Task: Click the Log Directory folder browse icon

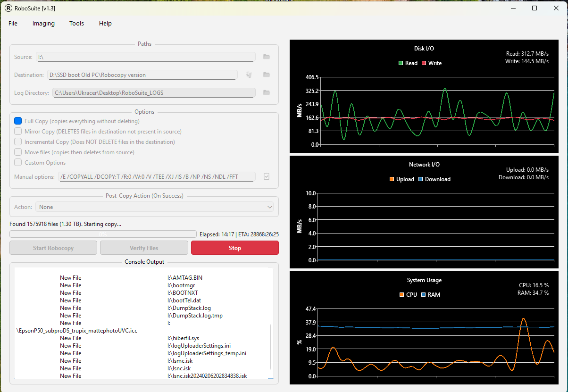Action: point(267,92)
